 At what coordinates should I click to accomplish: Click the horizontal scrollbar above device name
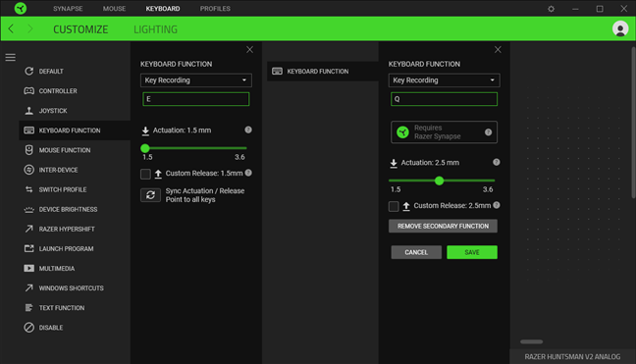(531, 341)
